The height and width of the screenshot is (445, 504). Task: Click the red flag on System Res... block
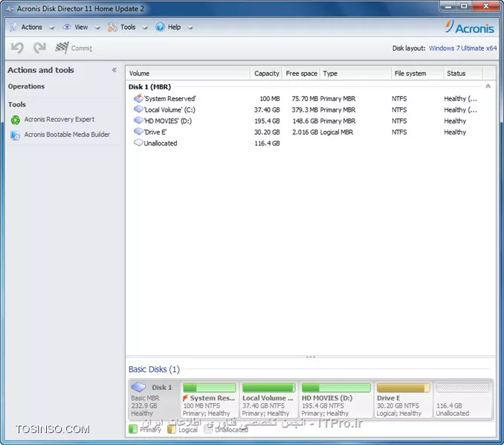[x=185, y=398]
